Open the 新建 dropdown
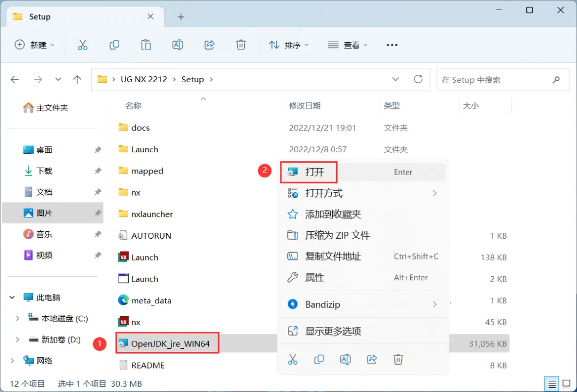Screen dimensions: 577x392 35,45
